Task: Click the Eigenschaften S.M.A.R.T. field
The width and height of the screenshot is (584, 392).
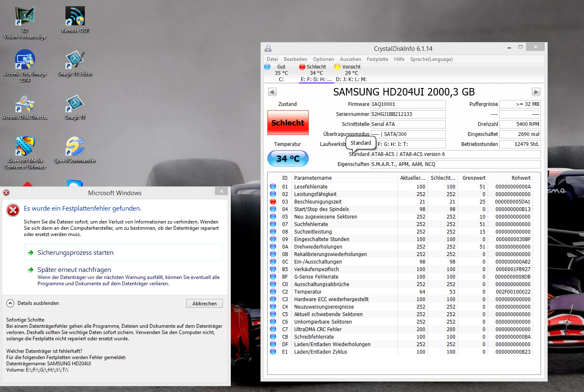Action: tap(455, 164)
